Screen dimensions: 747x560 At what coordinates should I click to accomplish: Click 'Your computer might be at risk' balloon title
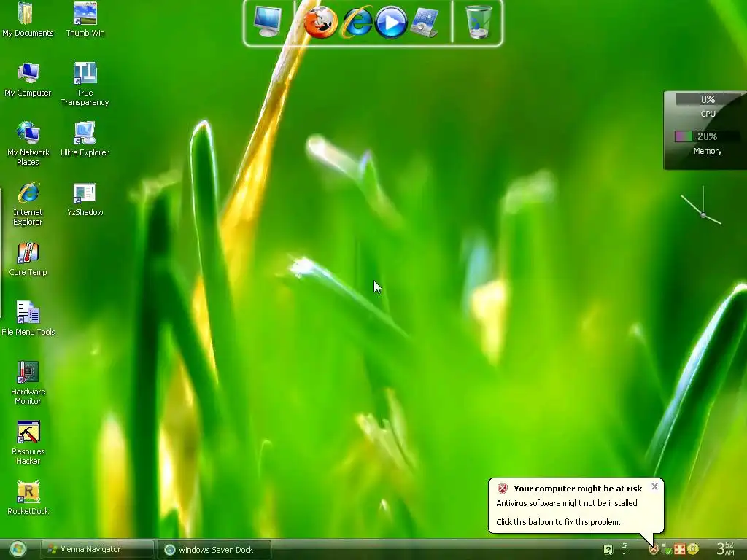(x=578, y=488)
